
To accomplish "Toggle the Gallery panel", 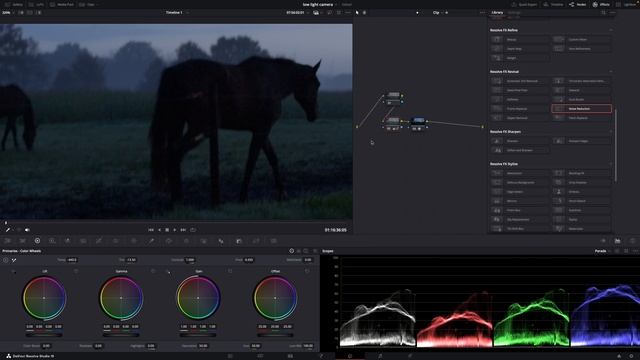I will tap(13, 4).
